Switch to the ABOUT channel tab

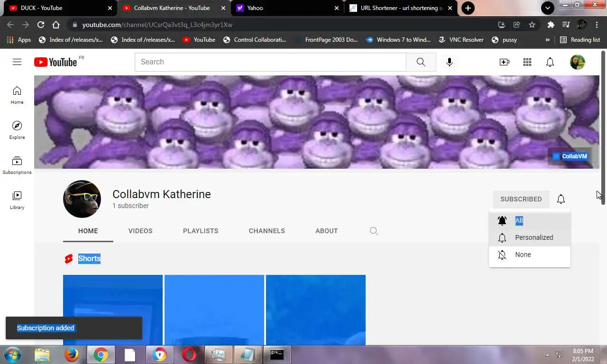click(x=327, y=231)
